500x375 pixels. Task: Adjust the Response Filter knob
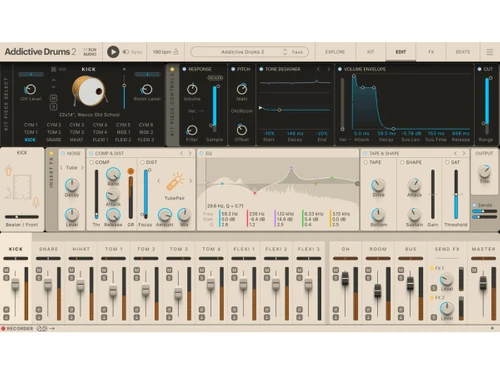pyautogui.click(x=192, y=130)
